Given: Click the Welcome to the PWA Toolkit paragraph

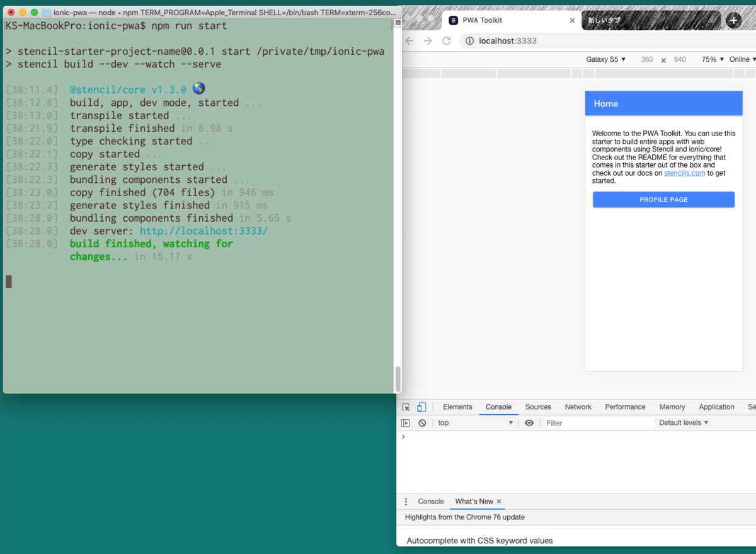Looking at the screenshot, I should (663, 157).
